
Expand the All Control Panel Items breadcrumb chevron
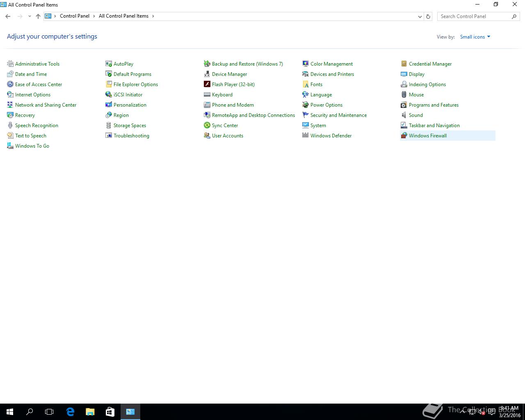153,16
